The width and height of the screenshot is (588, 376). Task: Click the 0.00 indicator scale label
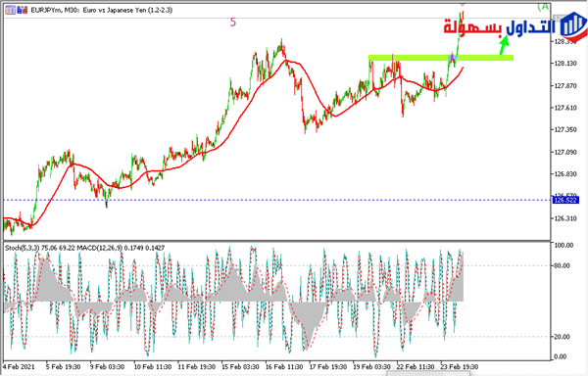tap(561, 356)
